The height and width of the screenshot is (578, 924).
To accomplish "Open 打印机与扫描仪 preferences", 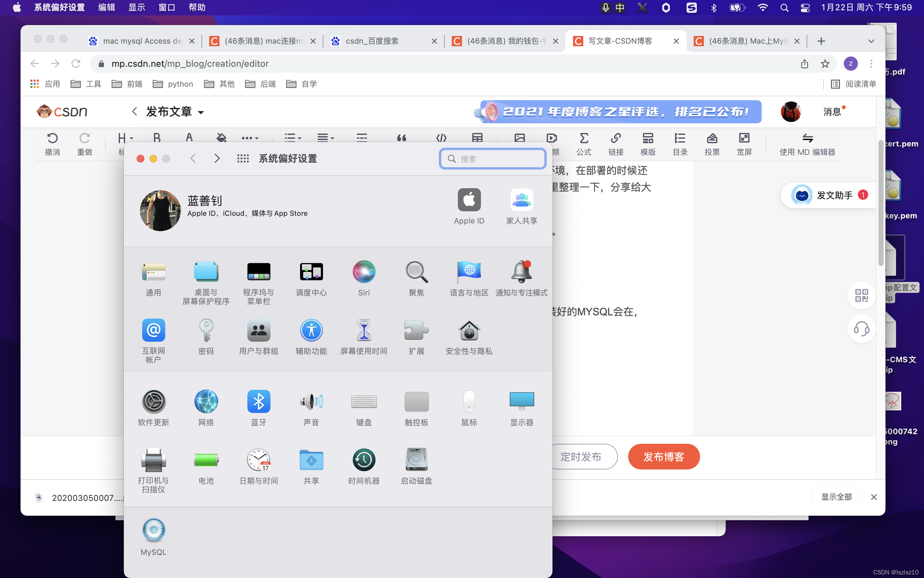I will [x=153, y=470].
